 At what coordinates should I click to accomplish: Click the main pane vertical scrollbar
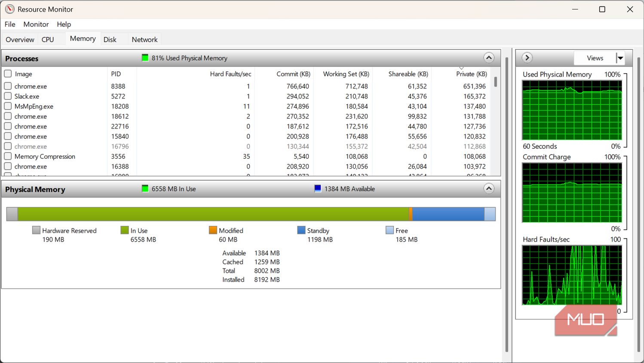(x=507, y=204)
